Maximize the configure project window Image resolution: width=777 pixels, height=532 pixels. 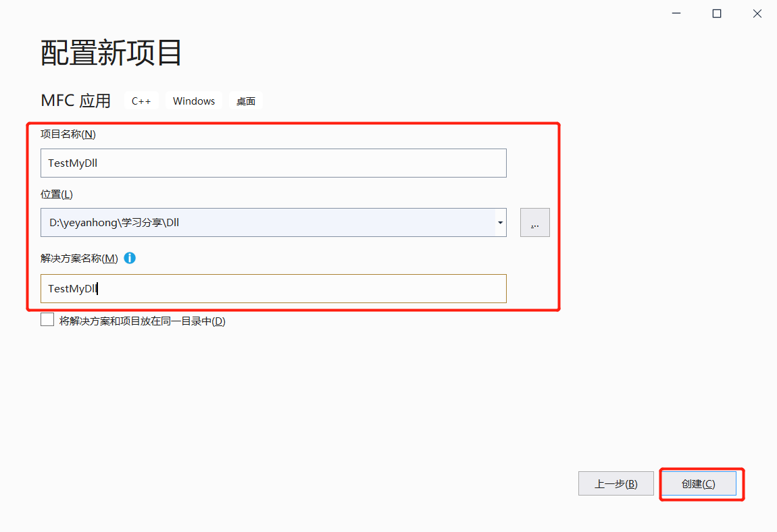(717, 13)
